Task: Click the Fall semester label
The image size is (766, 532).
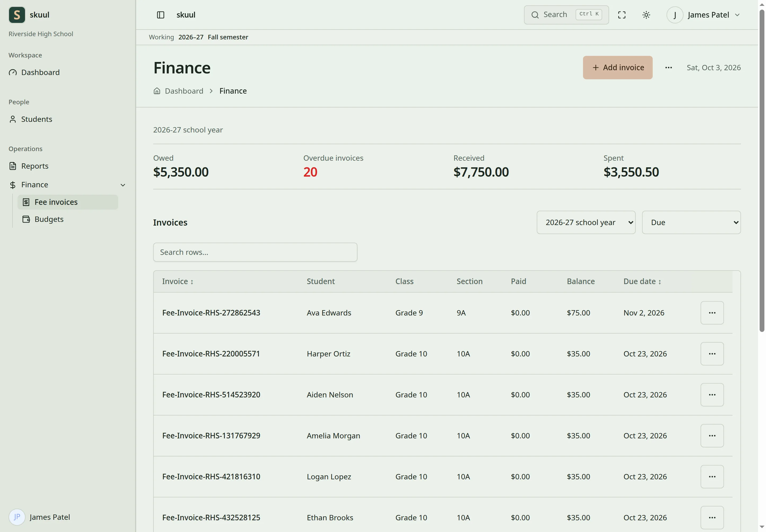Action: point(228,37)
